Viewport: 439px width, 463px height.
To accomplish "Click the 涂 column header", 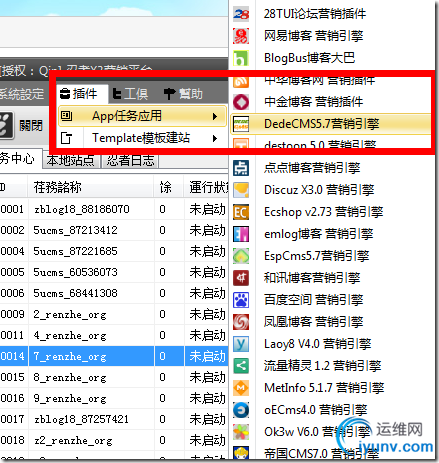I will pos(169,187).
